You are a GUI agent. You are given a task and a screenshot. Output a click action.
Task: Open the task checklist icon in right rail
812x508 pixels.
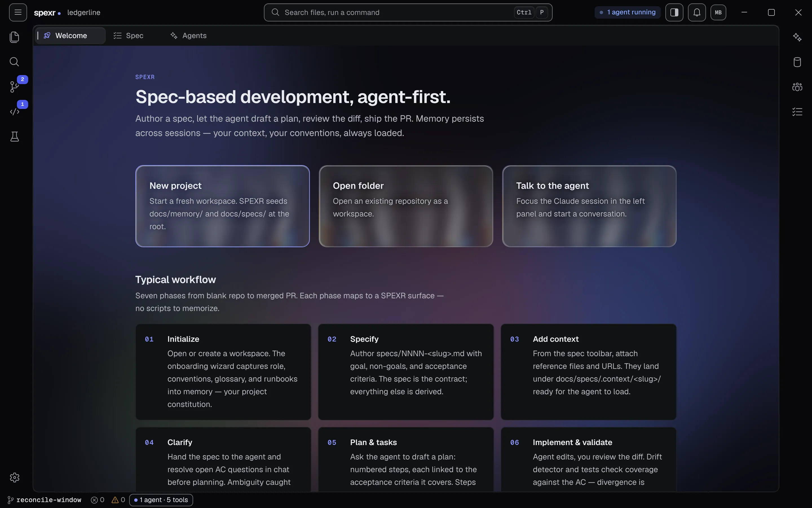pos(797,111)
